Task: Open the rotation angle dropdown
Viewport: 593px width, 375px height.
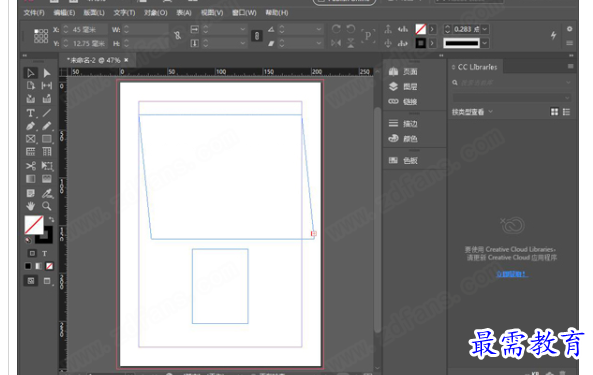Action: 319,29
